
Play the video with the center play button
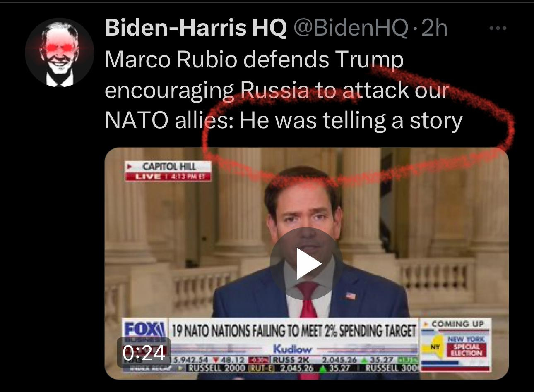coord(307,264)
